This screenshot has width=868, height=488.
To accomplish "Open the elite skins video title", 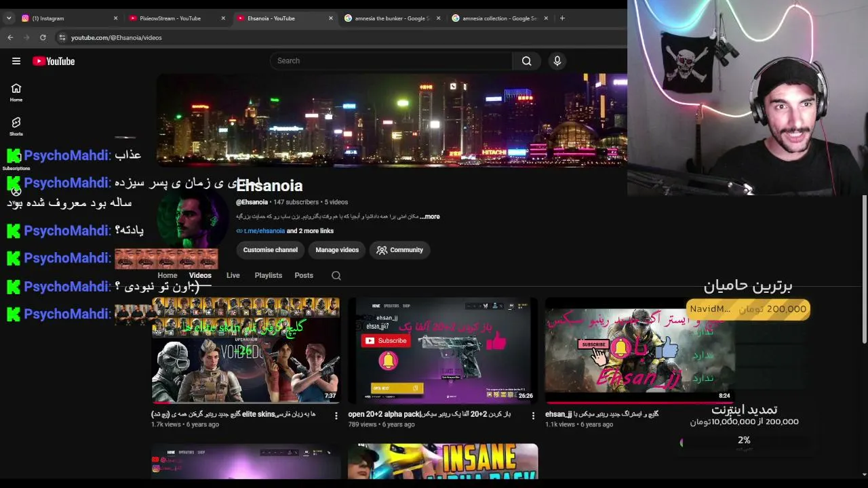I will click(233, 414).
